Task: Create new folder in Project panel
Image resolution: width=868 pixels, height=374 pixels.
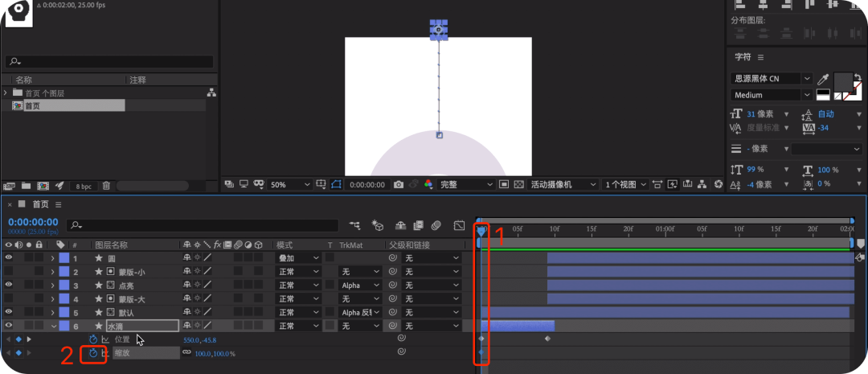Action: click(x=26, y=186)
